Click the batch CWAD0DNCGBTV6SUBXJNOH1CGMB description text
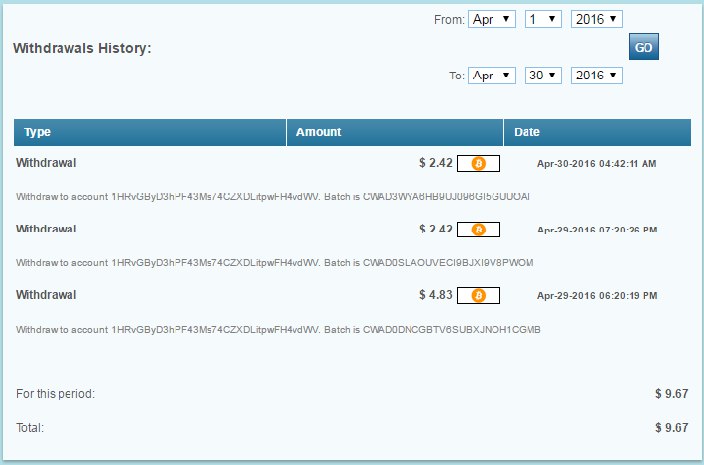Screen dimensions: 704x465 pos(273,329)
